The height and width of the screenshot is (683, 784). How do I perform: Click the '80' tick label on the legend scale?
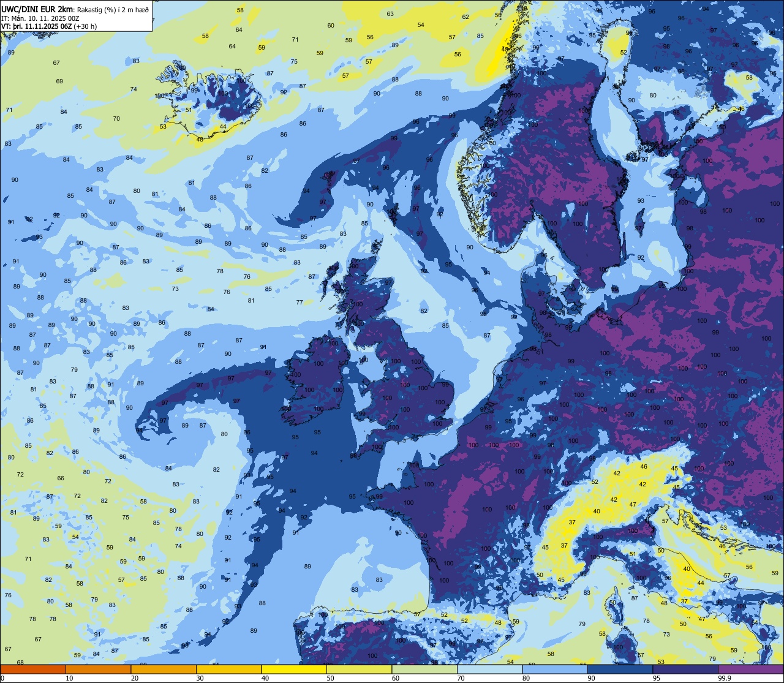[526, 678]
